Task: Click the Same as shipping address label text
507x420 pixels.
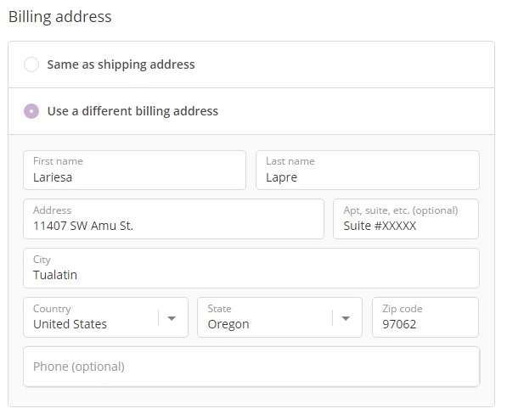Action: click(x=121, y=64)
